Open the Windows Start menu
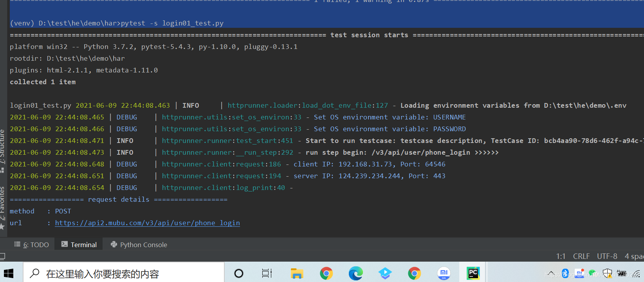This screenshot has width=644, height=282. pos(9,273)
